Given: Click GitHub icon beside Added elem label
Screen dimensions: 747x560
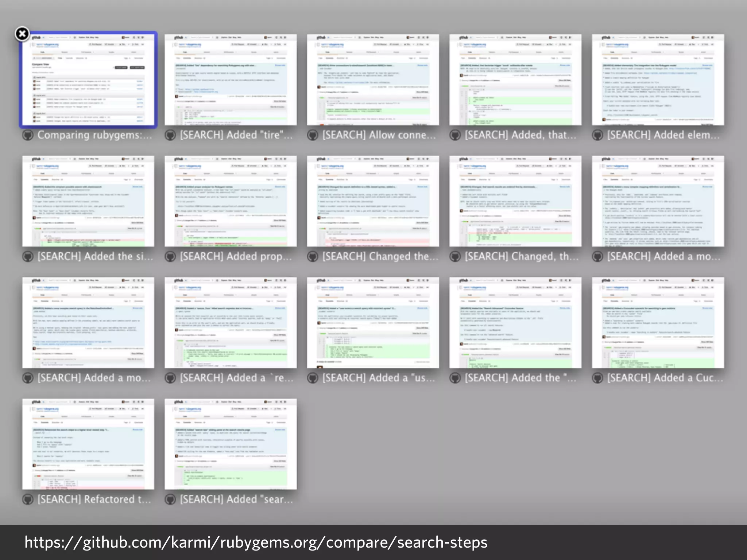Looking at the screenshot, I should click(597, 135).
